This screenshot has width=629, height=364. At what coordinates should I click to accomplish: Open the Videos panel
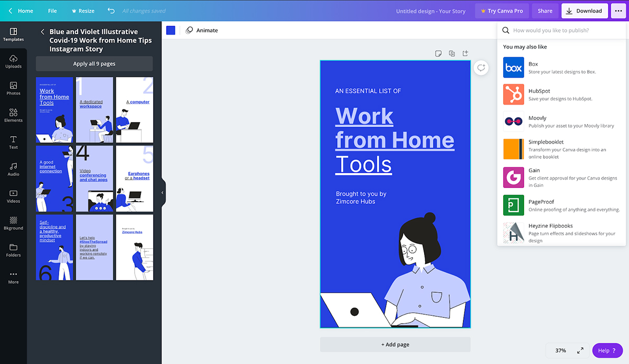[x=13, y=196]
